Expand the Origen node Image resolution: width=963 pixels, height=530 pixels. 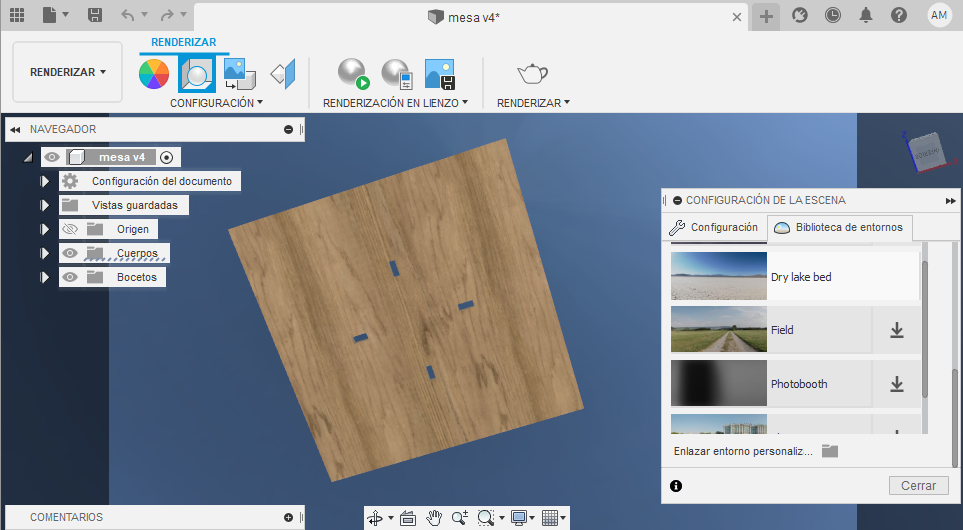[x=44, y=229]
